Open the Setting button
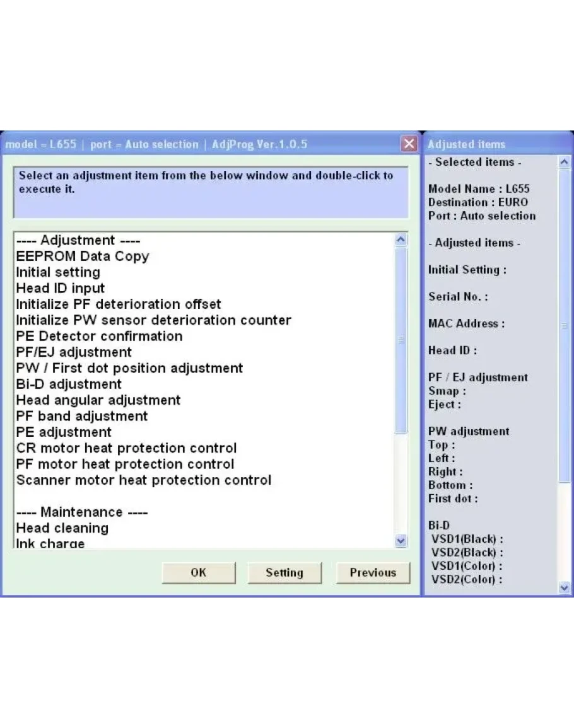 284,572
